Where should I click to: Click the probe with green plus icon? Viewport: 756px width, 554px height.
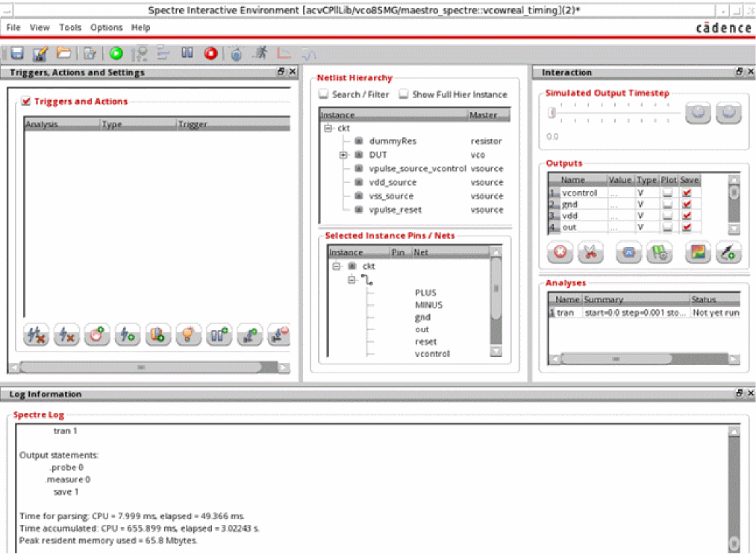coord(728,252)
